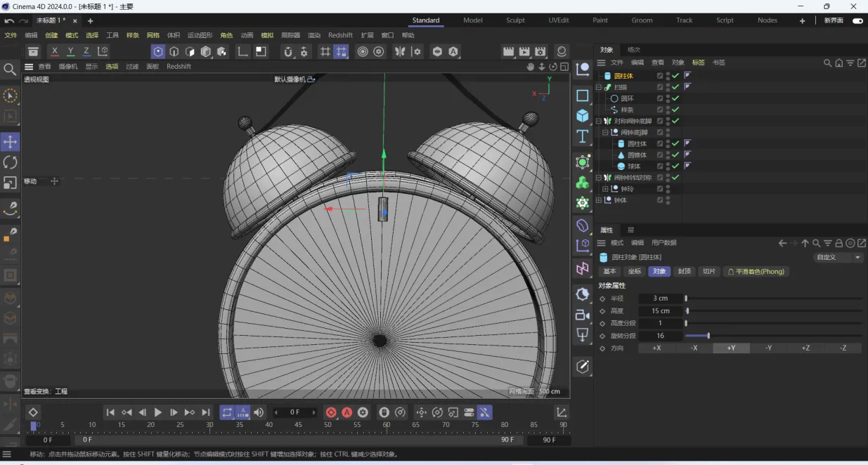Set direction to +Z

pyautogui.click(x=805, y=348)
